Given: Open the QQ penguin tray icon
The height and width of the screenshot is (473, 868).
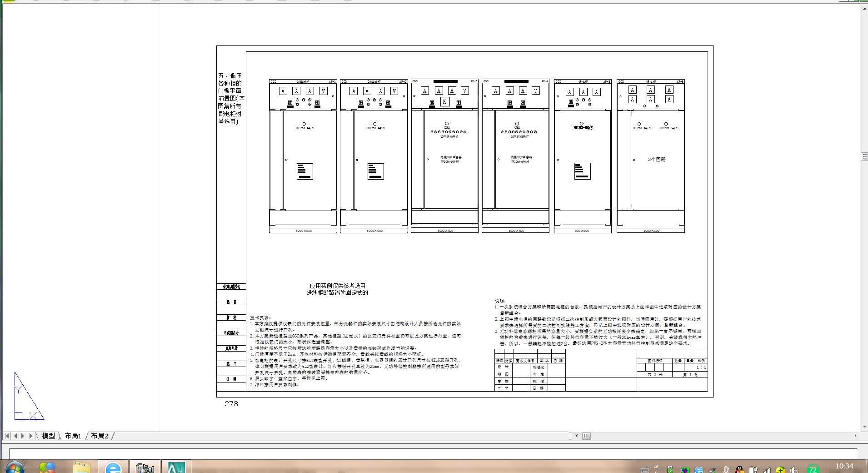Looking at the screenshot, I should pyautogui.click(x=739, y=470).
